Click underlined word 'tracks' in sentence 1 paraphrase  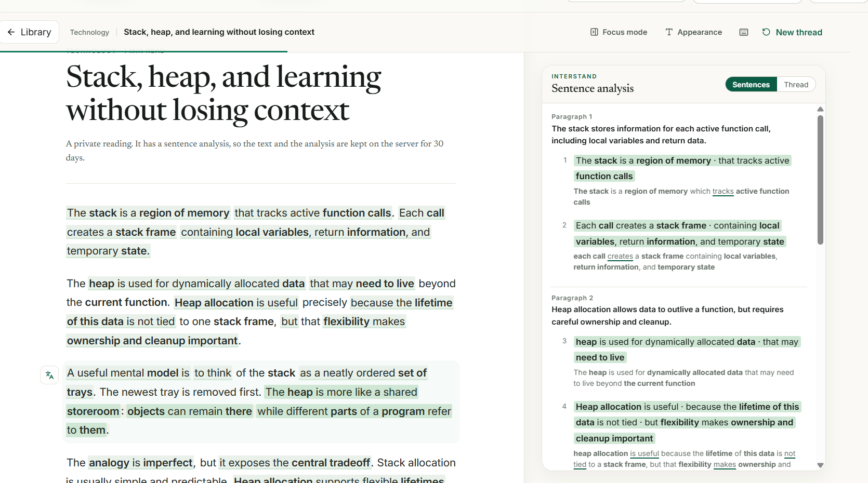pyautogui.click(x=723, y=191)
